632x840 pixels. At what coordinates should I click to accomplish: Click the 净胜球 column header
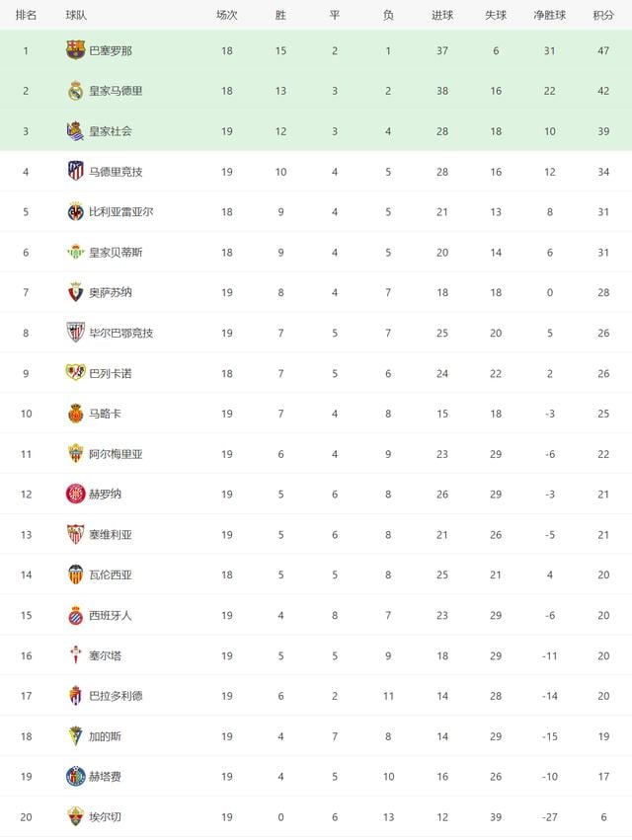(x=549, y=16)
